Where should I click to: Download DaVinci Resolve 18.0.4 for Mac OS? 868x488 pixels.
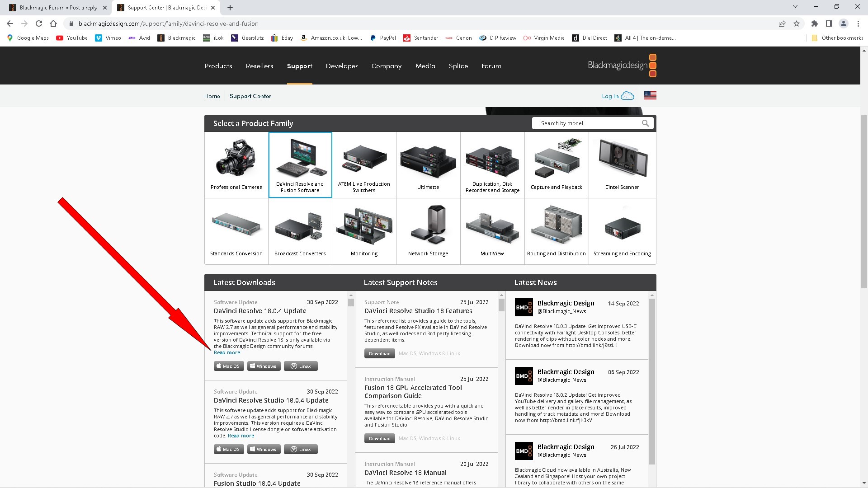pos(229,366)
